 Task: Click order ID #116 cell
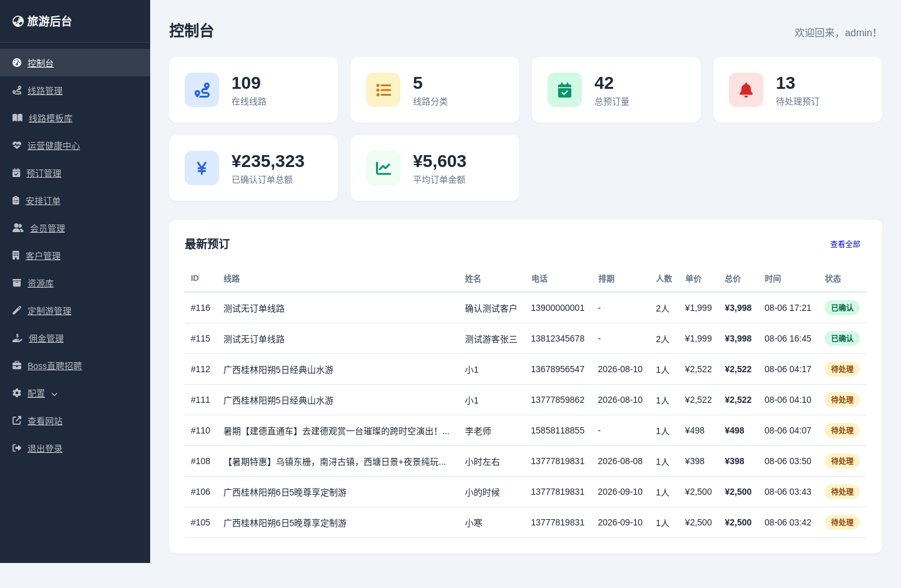[x=200, y=308]
